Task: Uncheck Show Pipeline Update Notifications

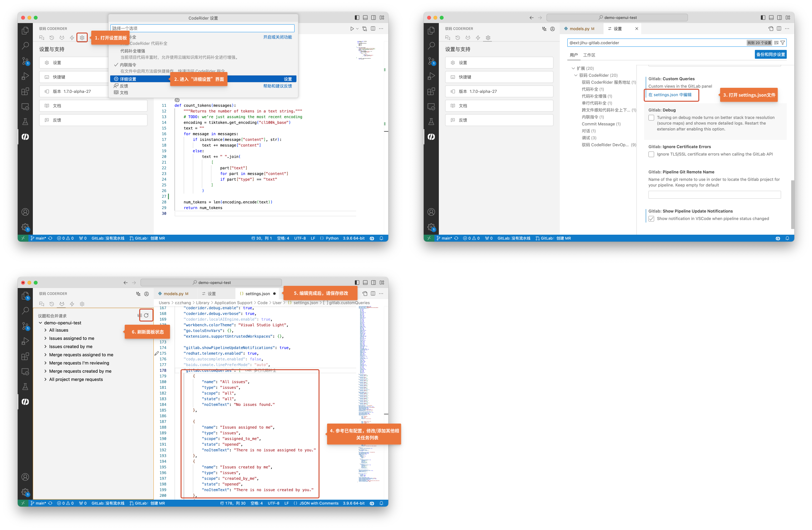Action: (x=651, y=219)
